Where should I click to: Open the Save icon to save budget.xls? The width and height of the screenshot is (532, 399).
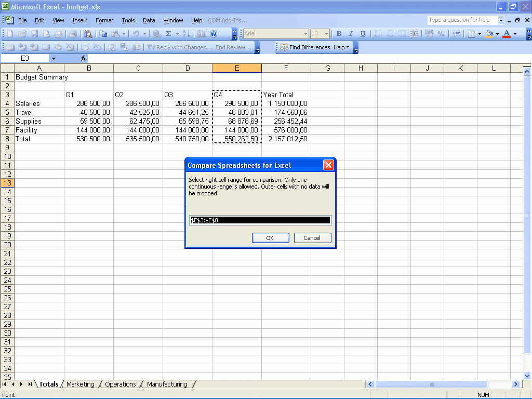(34, 33)
